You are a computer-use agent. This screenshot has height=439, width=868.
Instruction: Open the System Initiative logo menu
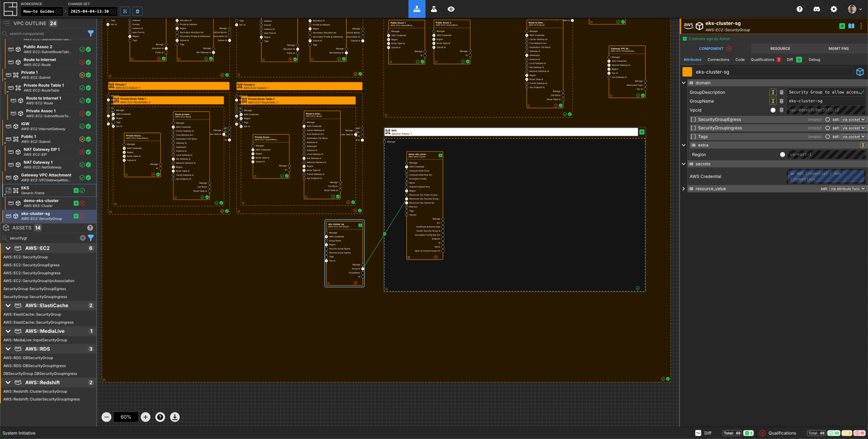(10, 9)
